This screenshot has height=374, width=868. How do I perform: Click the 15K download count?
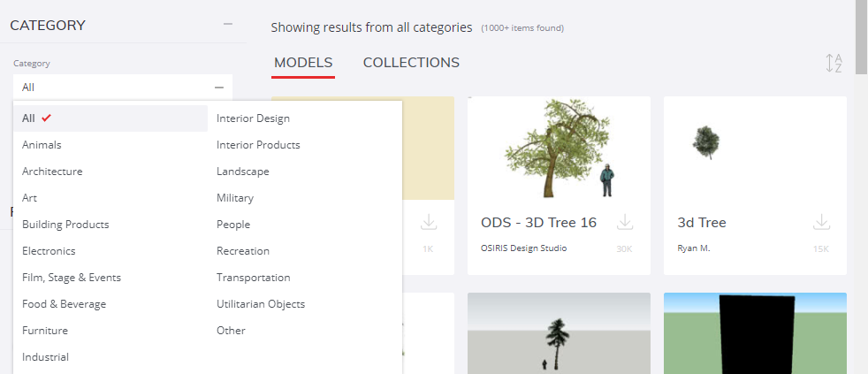[821, 248]
